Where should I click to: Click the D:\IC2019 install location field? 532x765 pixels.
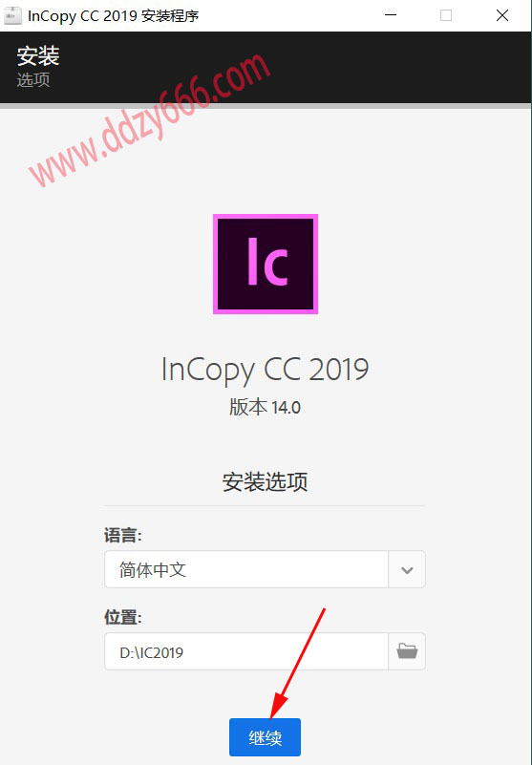(x=246, y=651)
